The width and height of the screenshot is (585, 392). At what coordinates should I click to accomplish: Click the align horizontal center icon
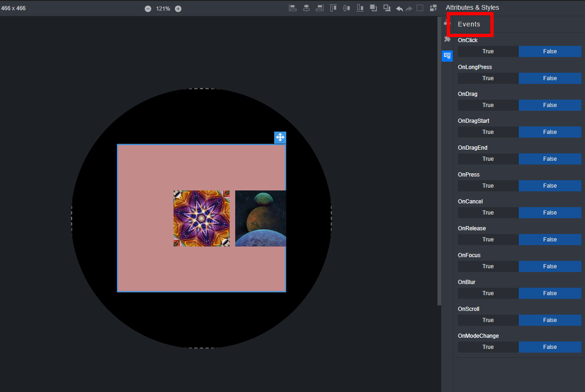(x=306, y=8)
